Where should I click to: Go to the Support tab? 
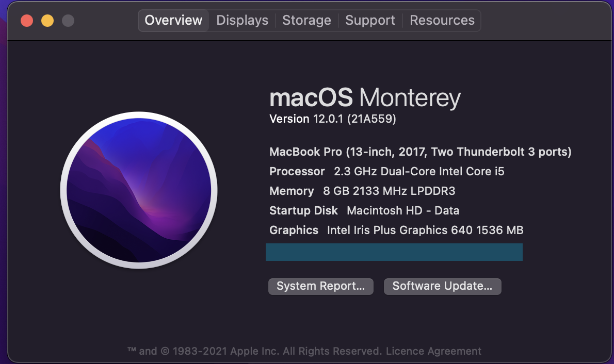click(370, 21)
